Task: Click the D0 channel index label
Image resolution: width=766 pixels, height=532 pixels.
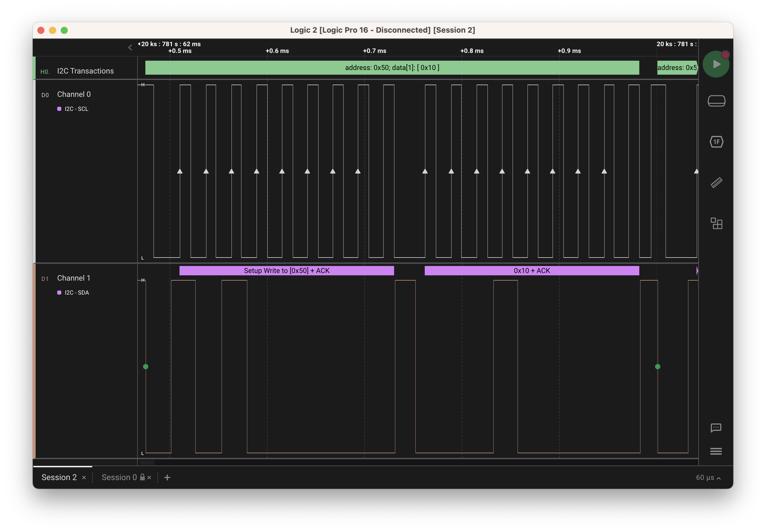Action: [45, 95]
